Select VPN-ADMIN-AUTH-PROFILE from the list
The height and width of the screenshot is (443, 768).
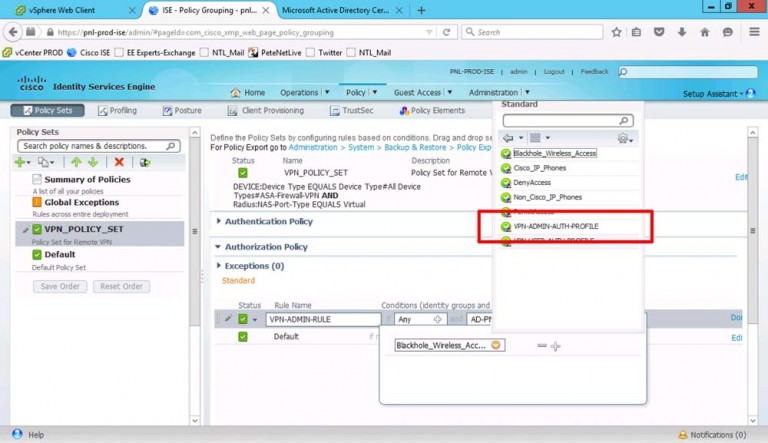[556, 226]
